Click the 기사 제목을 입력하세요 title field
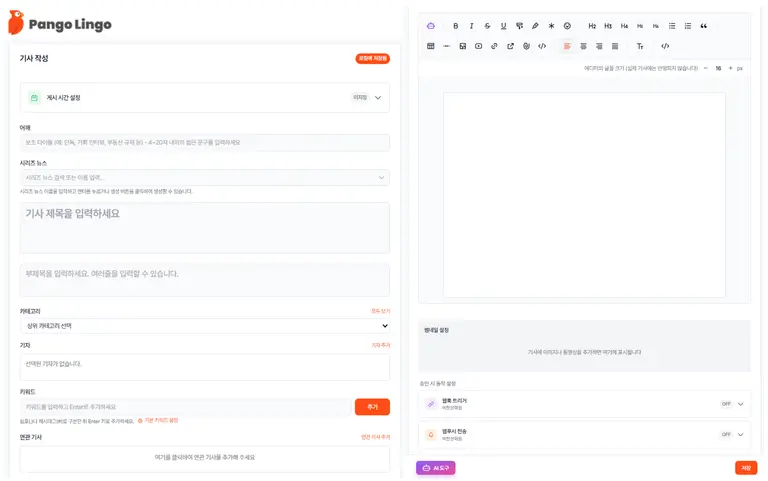Image resolution: width=768 pixels, height=481 pixels. click(205, 227)
